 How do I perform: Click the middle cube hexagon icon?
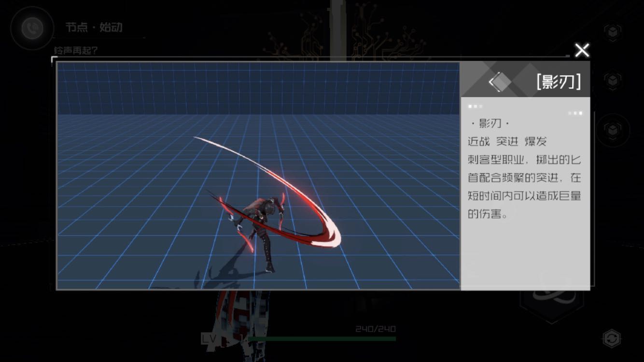click(x=612, y=80)
